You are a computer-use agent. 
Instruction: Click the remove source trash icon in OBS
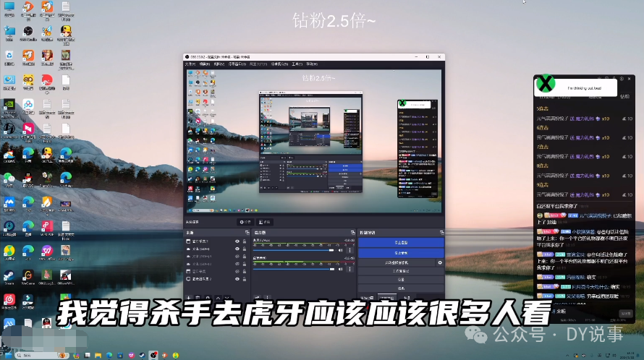click(x=198, y=298)
